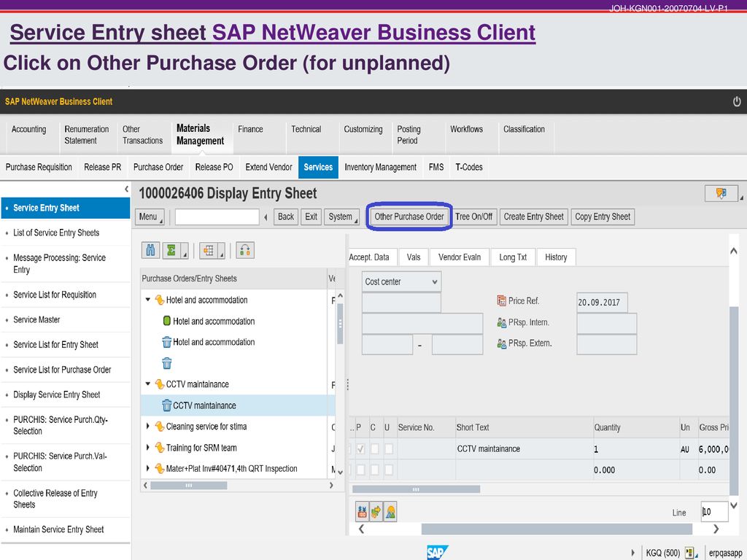Click purchase order icon for Training for SRM
This screenshot has height=560, width=747.
coord(160,448)
